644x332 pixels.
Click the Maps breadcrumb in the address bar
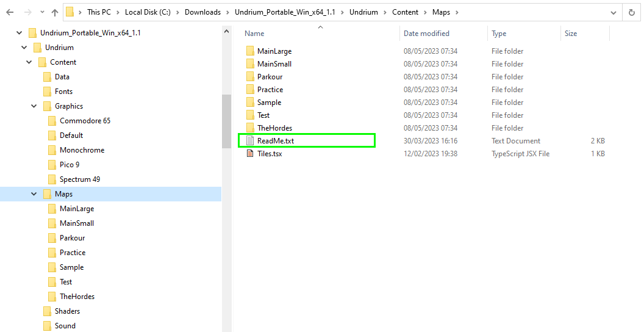[441, 12]
